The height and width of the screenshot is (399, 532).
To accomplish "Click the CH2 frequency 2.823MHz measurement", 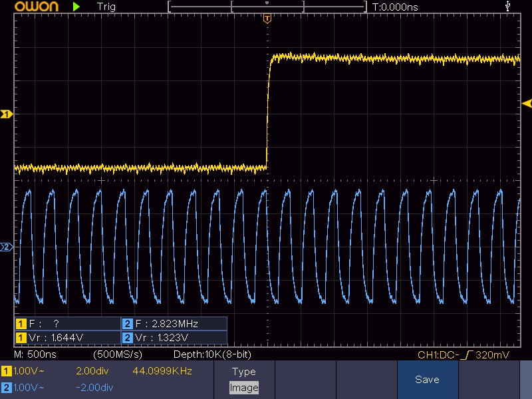I will 166,324.
